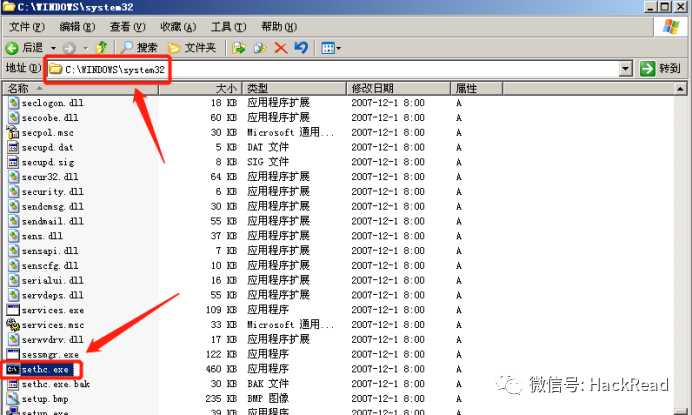Select the services.msc file icon
Screen dimensions: 692x415
(13, 324)
